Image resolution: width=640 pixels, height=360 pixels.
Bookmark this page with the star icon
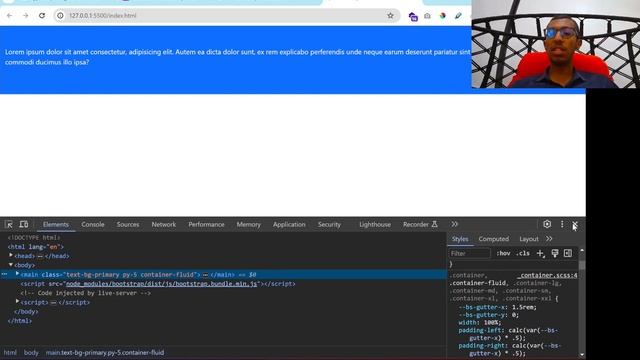(390, 16)
